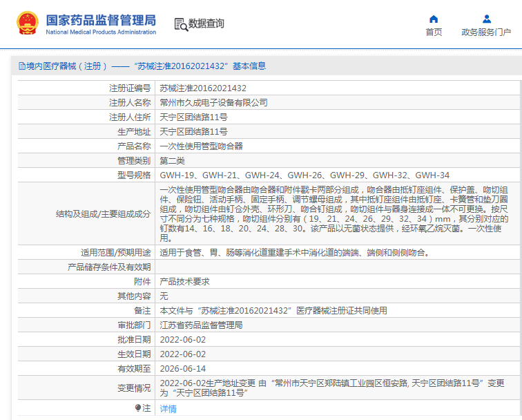Click the 型号规格 row label
The image size is (522, 420).
(134, 175)
